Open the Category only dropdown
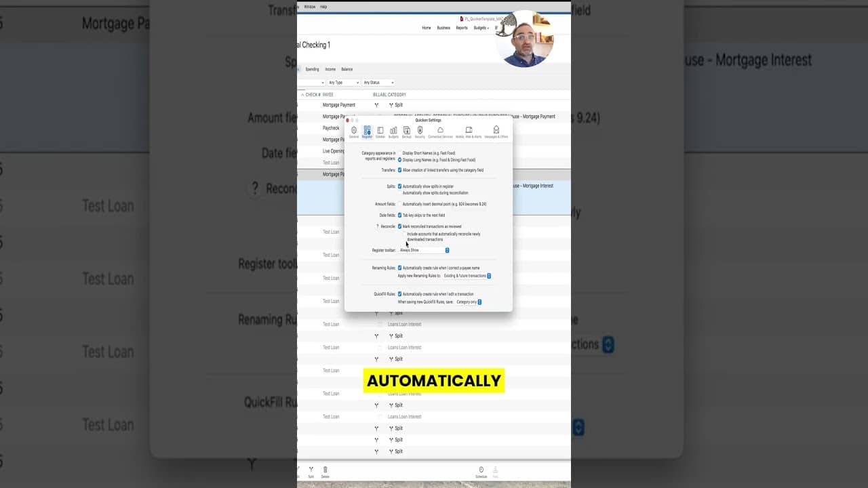The width and height of the screenshot is (868, 488). pyautogui.click(x=469, y=302)
